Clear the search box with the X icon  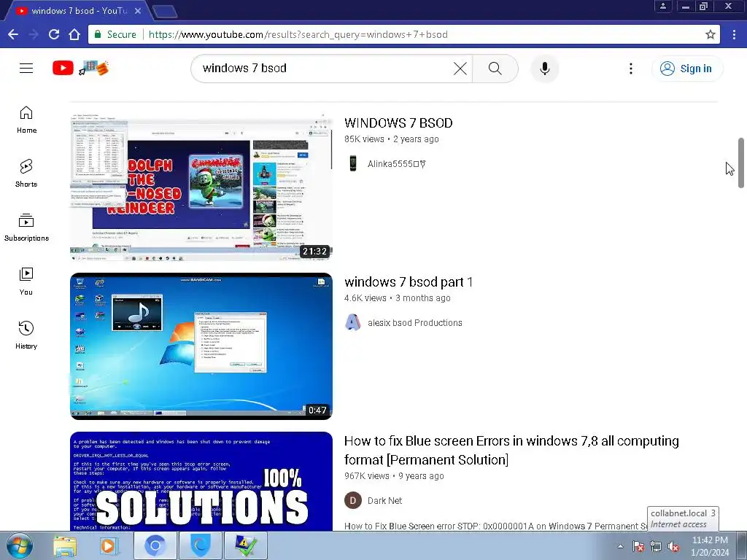[x=460, y=69]
